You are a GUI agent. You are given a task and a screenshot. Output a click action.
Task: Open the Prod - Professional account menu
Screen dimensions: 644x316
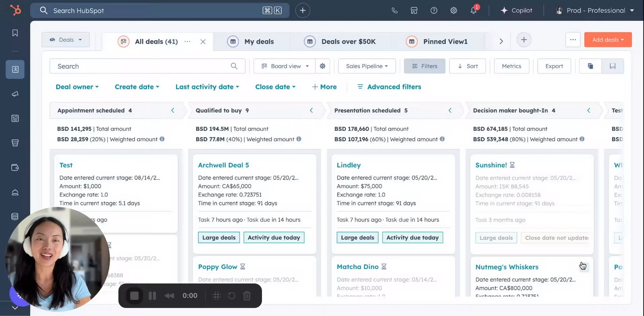[595, 11]
